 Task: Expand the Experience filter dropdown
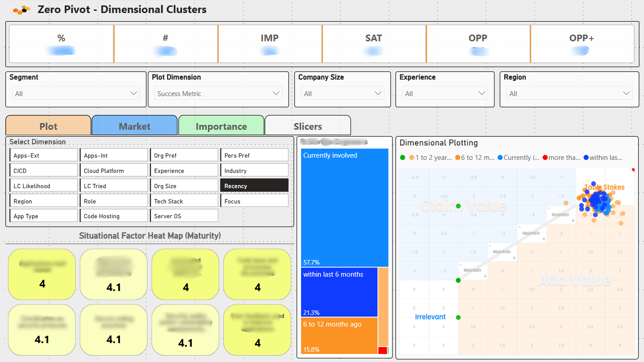tap(445, 93)
